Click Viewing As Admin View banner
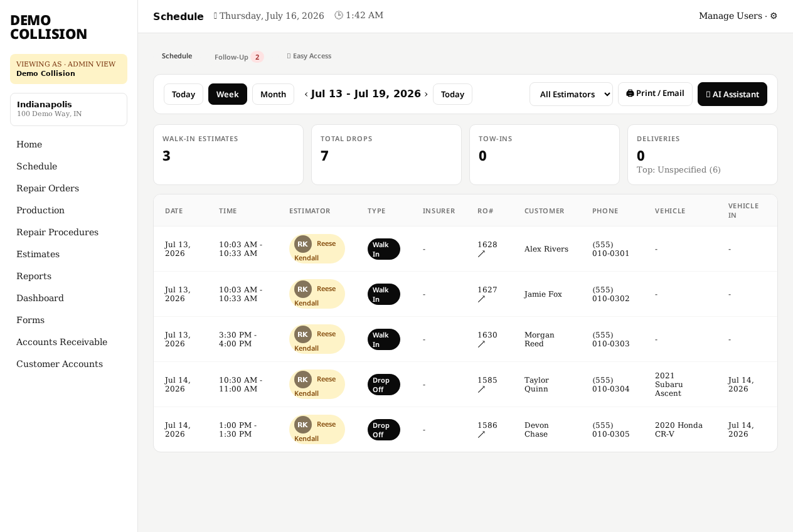Viewport: 793px width, 532px height. point(68,69)
